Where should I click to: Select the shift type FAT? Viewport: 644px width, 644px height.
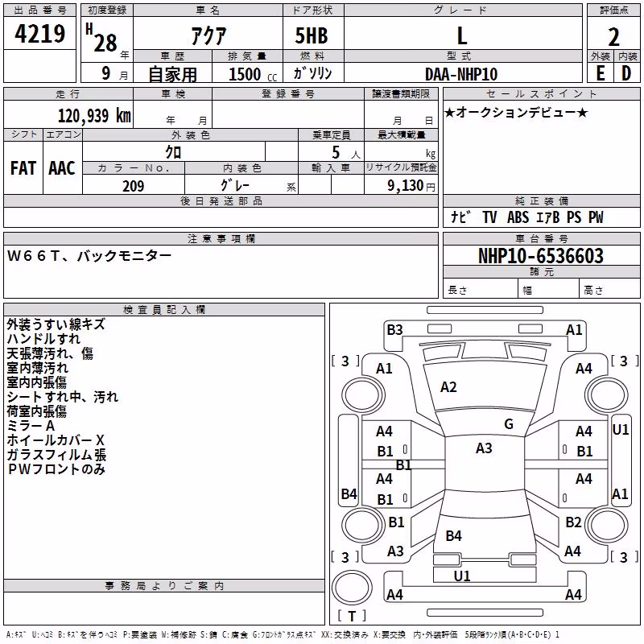[x=23, y=168]
